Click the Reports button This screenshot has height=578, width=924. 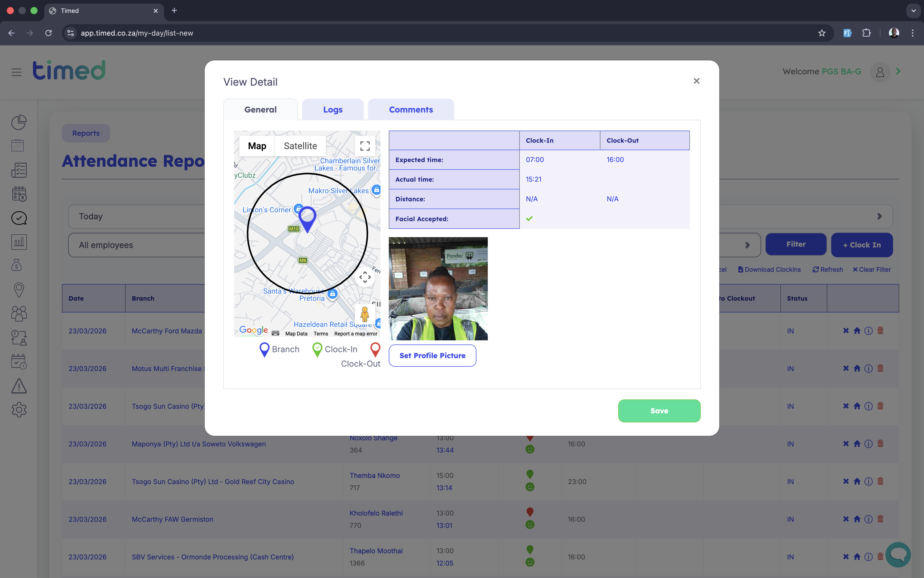tap(86, 133)
